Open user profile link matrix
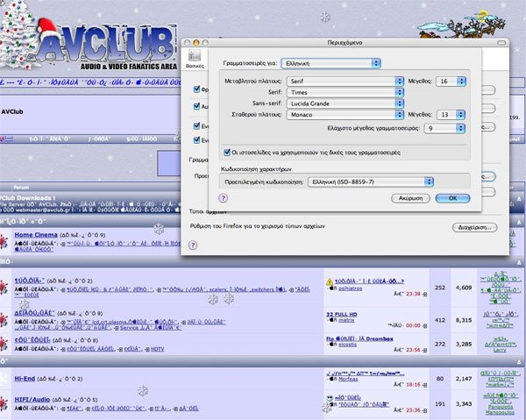This screenshot has width=526, height=420. tap(346, 320)
